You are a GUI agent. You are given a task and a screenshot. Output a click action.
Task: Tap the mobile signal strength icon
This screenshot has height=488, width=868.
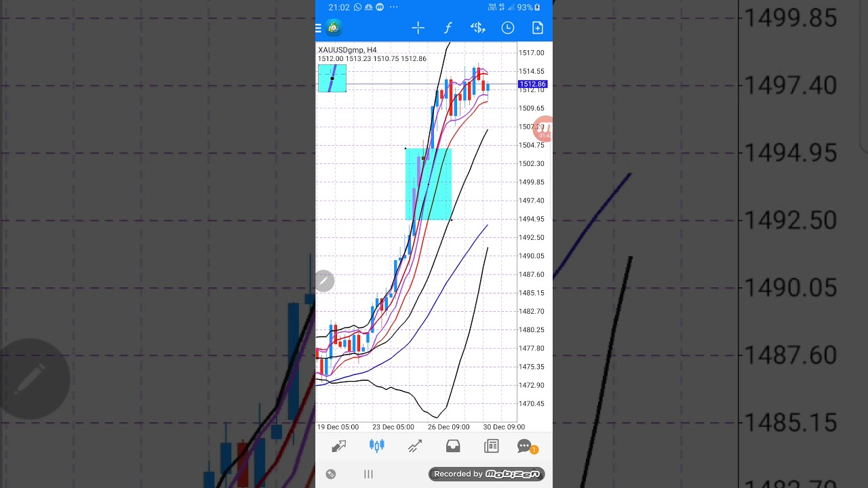coord(510,7)
